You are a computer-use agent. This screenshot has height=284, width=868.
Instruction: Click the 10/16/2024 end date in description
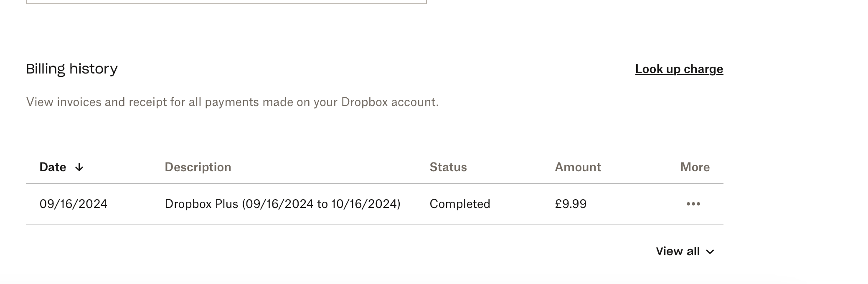pos(363,204)
